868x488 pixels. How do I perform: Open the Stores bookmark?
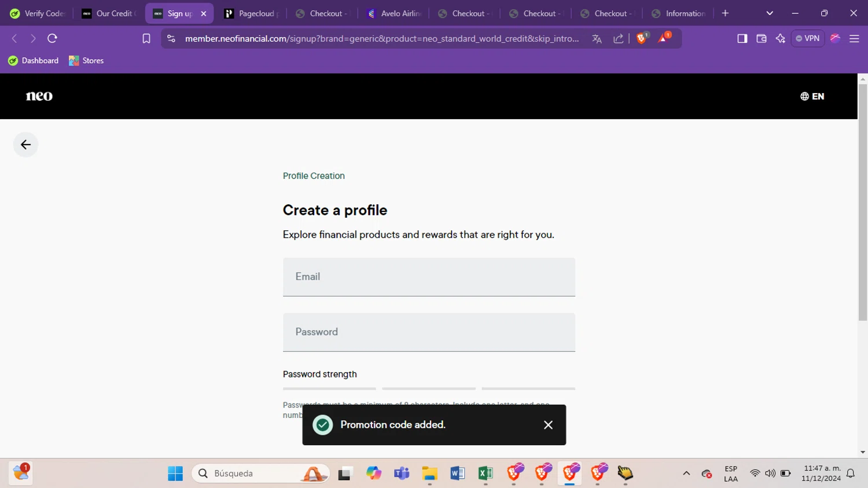[x=86, y=60]
